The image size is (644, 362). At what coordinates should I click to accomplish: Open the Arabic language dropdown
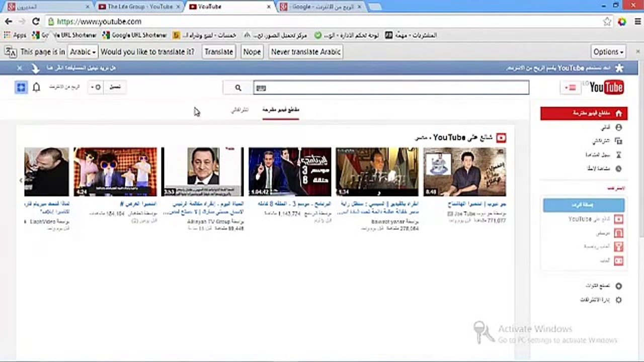coord(83,52)
